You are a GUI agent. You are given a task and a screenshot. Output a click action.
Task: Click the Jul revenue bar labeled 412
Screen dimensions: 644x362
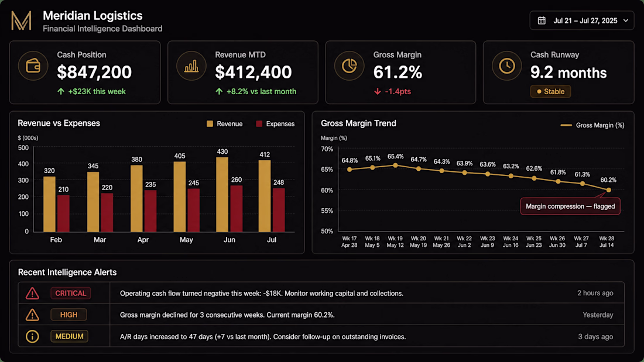(x=265, y=196)
